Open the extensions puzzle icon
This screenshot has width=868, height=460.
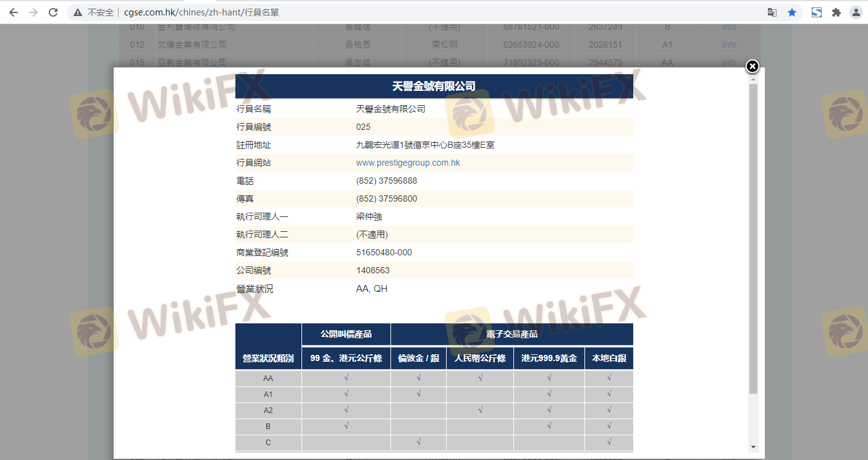836,12
